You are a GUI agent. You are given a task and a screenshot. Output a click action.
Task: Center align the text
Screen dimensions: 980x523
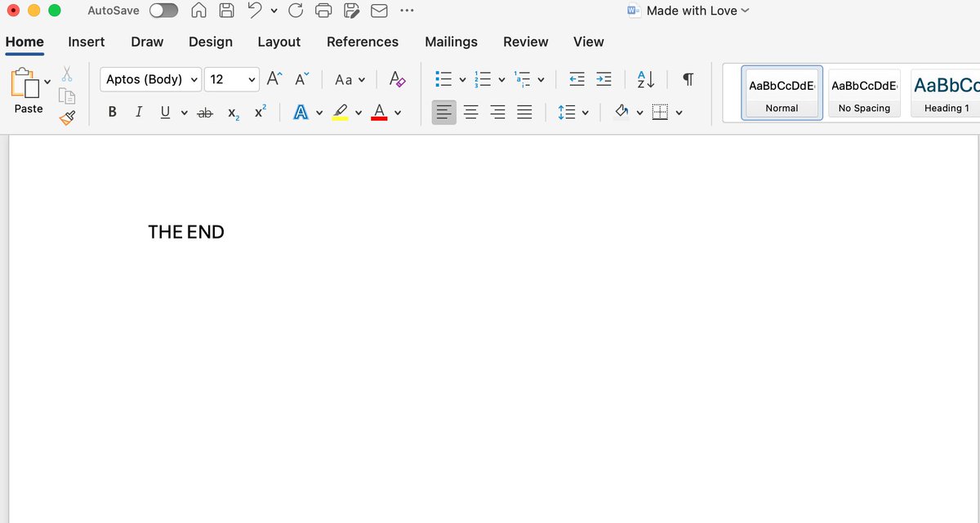(470, 112)
